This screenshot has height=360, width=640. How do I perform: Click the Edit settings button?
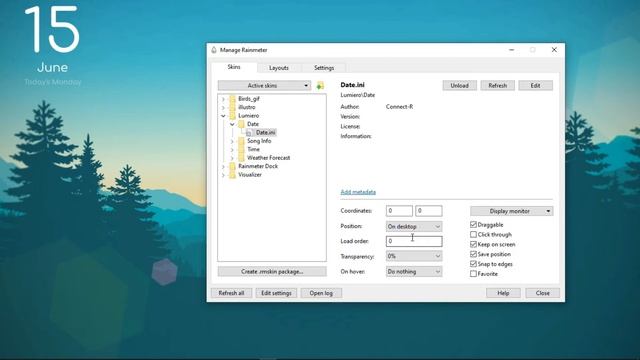pyautogui.click(x=276, y=293)
